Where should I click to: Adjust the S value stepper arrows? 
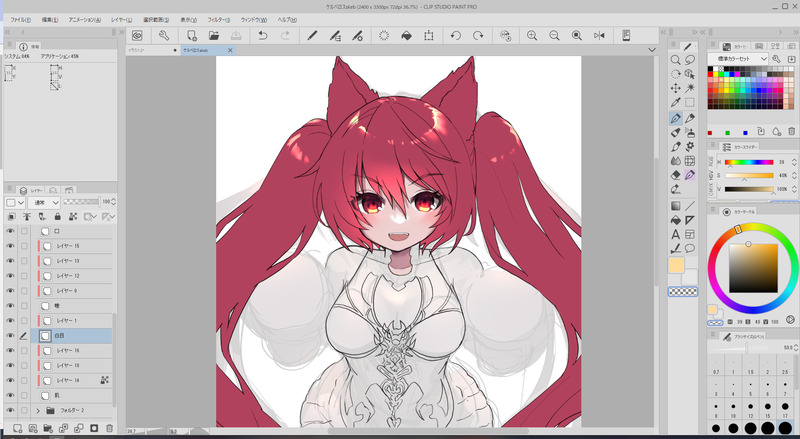click(x=794, y=175)
